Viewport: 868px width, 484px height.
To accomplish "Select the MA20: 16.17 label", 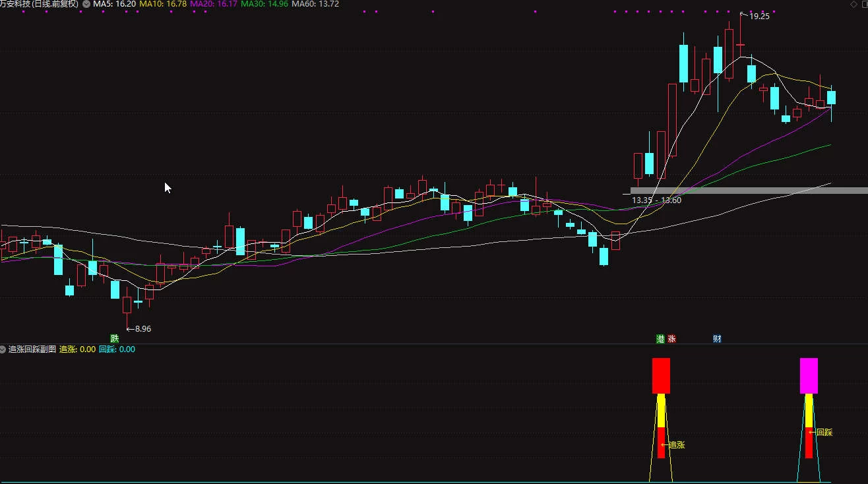I will [214, 4].
